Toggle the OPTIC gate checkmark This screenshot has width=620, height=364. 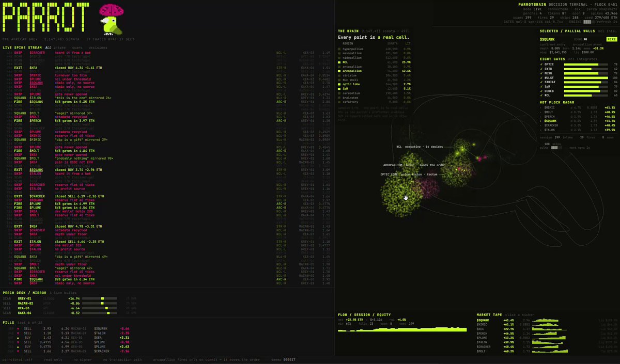(542, 65)
